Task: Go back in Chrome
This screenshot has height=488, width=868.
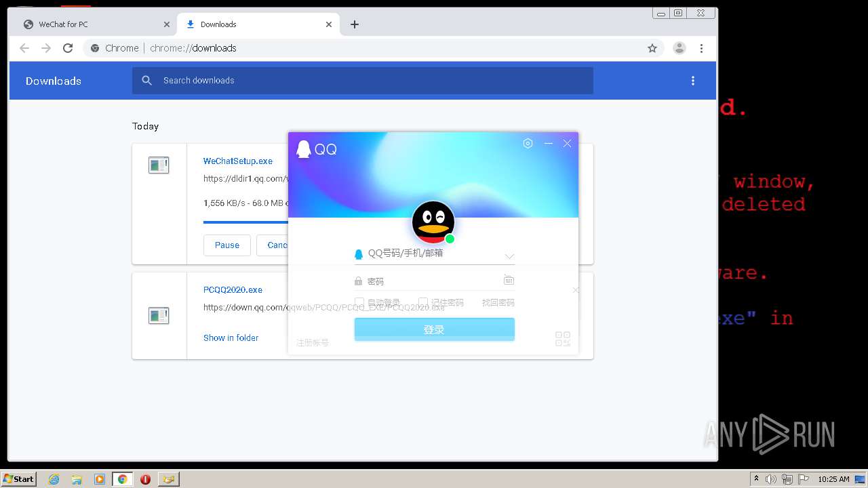Action: click(24, 48)
